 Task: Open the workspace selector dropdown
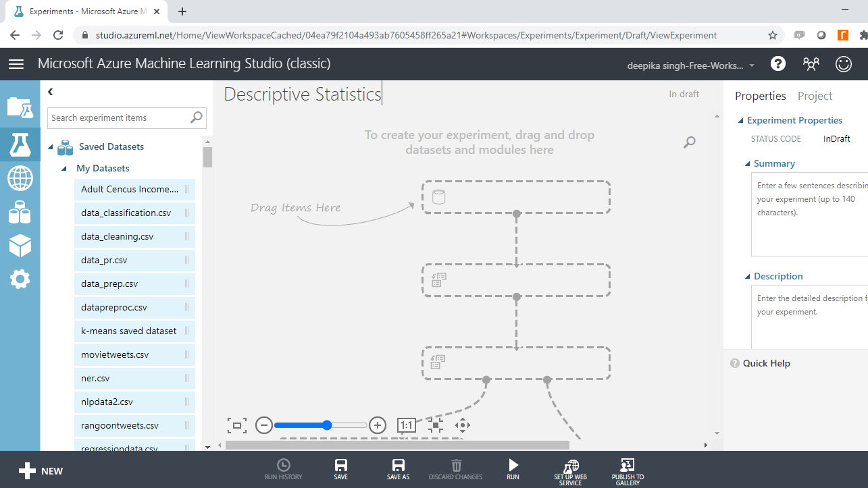point(692,65)
